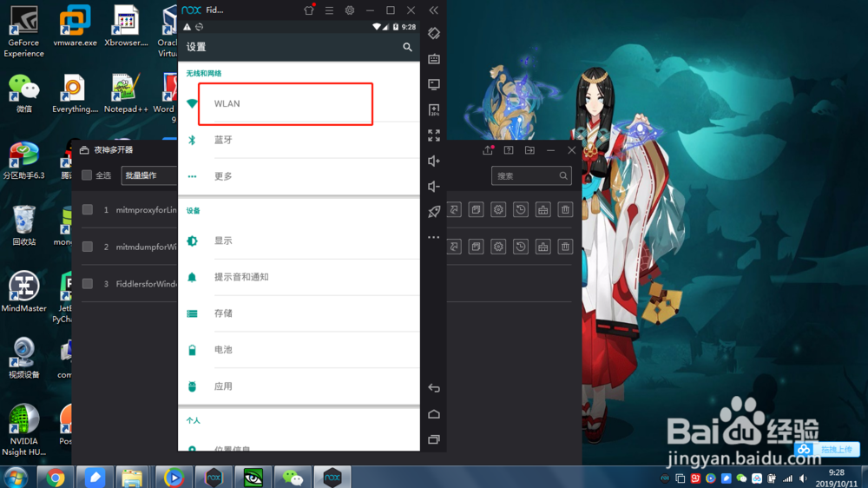Image resolution: width=868 pixels, height=488 pixels.
Task: Click the upload icon with red dot in multi-instance manager
Action: [488, 150]
